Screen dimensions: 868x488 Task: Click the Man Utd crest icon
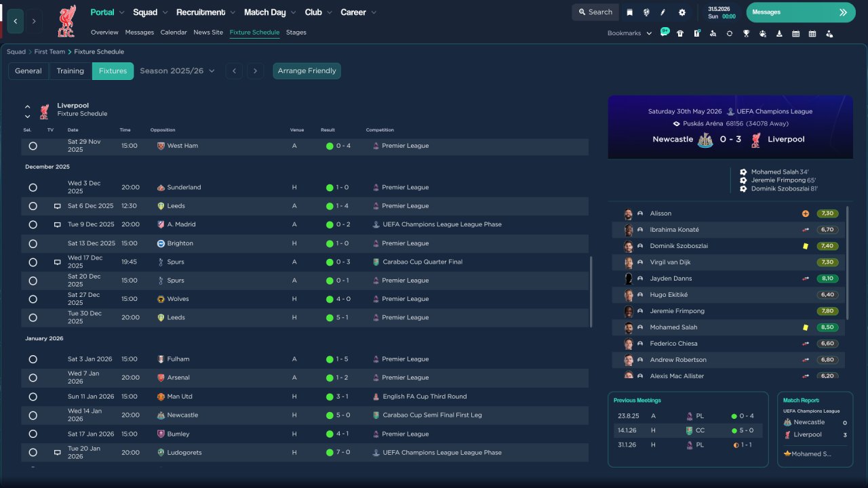tap(161, 396)
